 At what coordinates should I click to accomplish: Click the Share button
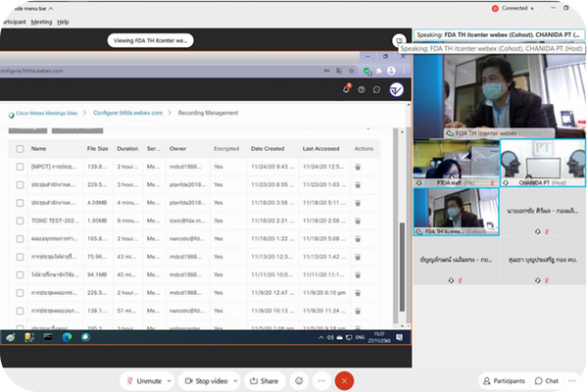265,381
